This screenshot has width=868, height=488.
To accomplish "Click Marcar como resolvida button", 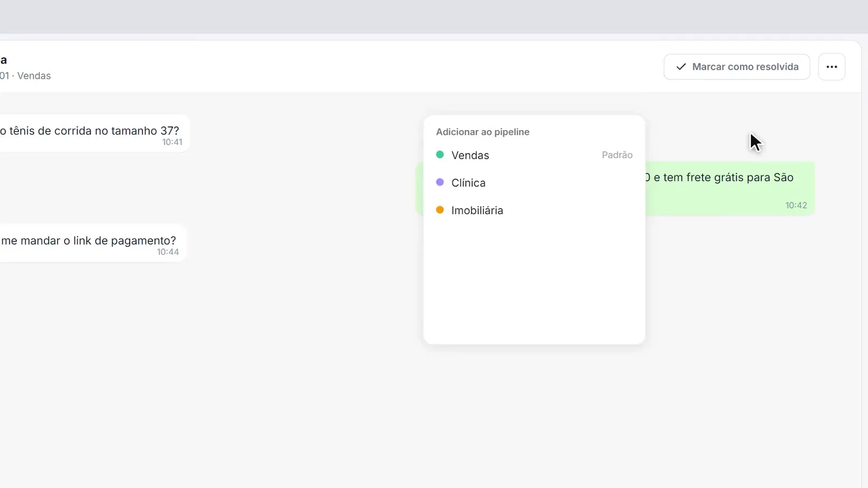I will point(737,67).
